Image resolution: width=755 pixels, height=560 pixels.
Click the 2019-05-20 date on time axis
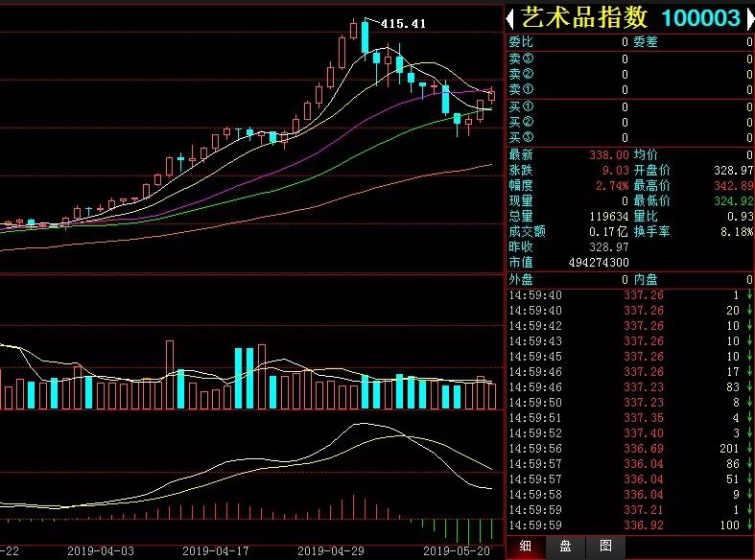[x=457, y=550]
